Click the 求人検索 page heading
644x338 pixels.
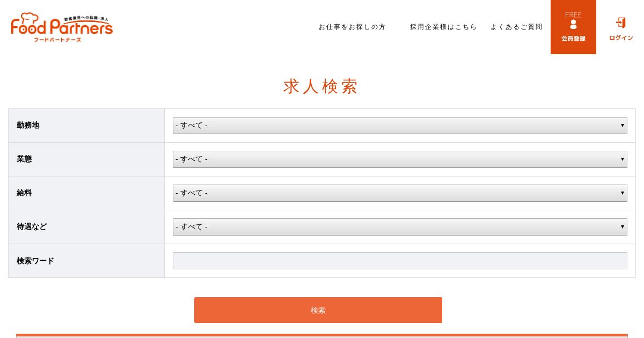click(320, 86)
